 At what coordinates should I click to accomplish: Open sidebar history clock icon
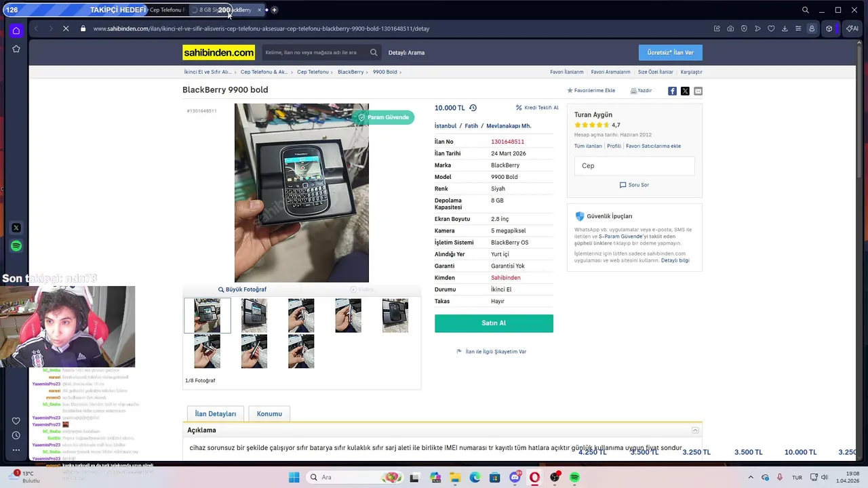tap(16, 435)
